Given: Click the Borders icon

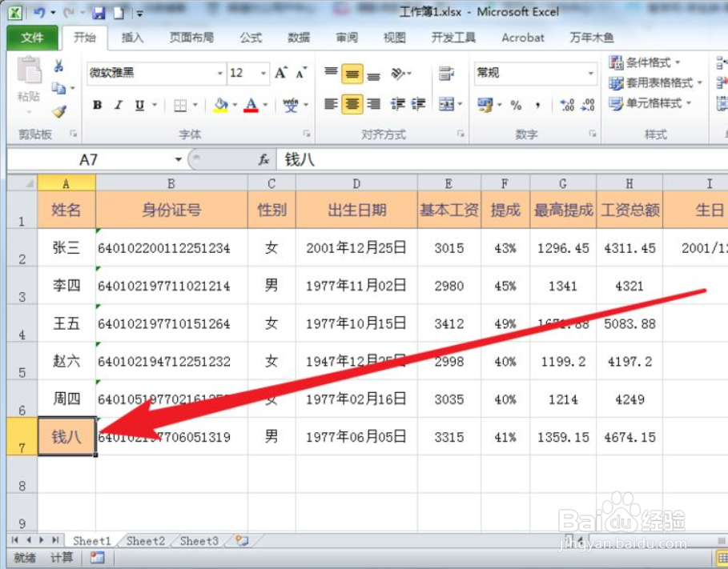Looking at the screenshot, I should [x=180, y=106].
